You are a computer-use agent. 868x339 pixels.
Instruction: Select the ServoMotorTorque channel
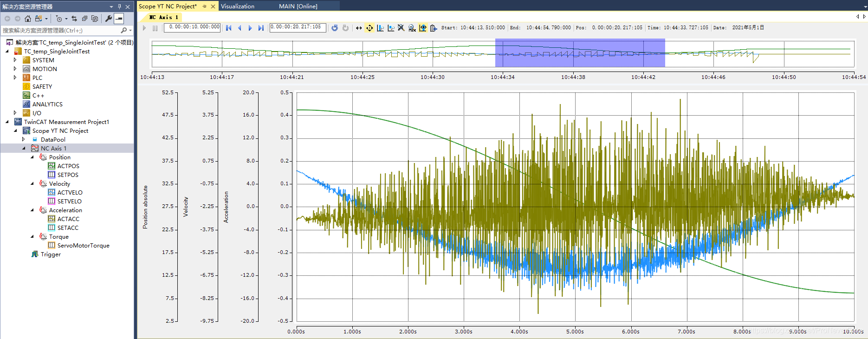[x=83, y=246]
